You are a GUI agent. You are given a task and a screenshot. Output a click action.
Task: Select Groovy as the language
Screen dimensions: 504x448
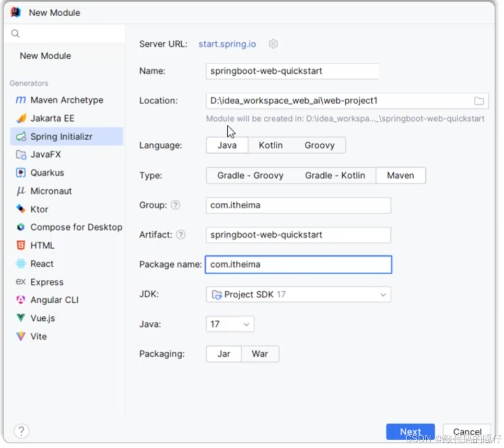320,145
